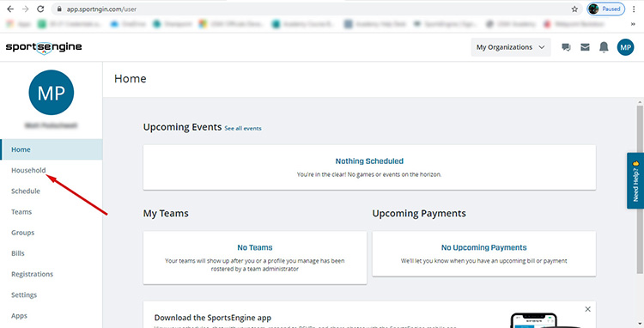Click the Nothing Scheduled heading

[x=369, y=161]
